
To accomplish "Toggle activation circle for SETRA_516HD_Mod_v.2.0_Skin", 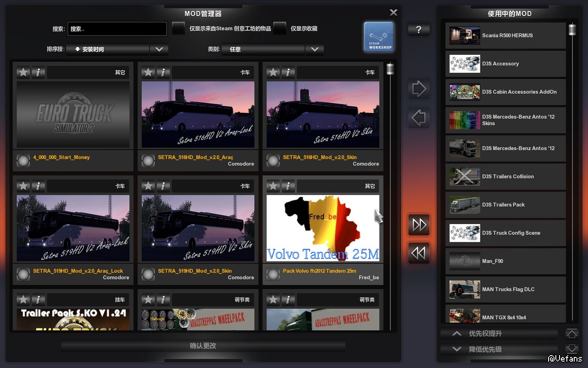I will pyautogui.click(x=273, y=161).
